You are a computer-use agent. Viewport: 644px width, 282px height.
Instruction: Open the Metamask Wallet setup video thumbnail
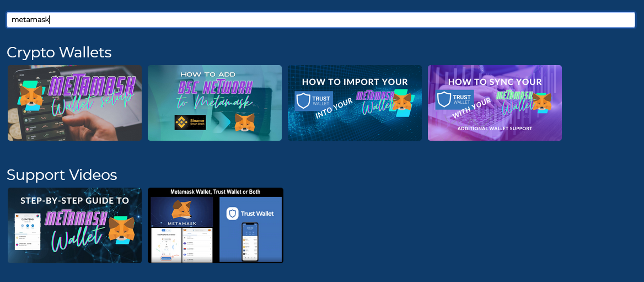point(74,103)
